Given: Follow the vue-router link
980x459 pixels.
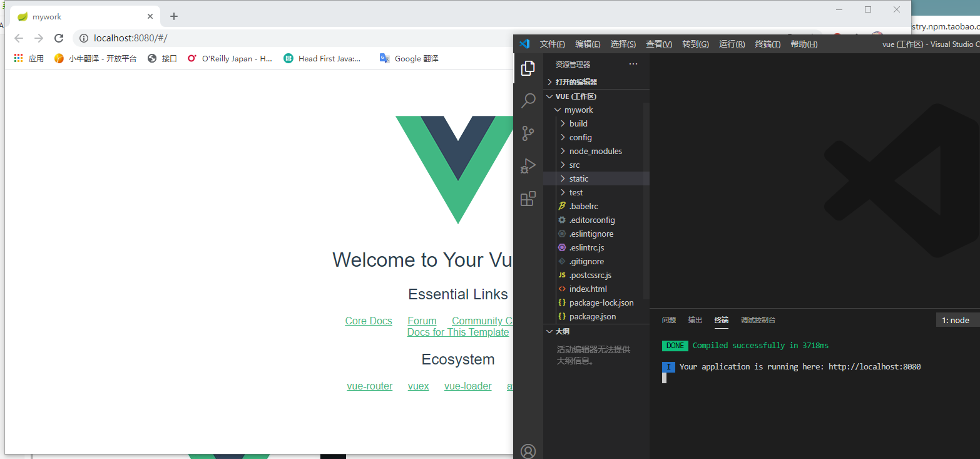Looking at the screenshot, I should tap(370, 386).
